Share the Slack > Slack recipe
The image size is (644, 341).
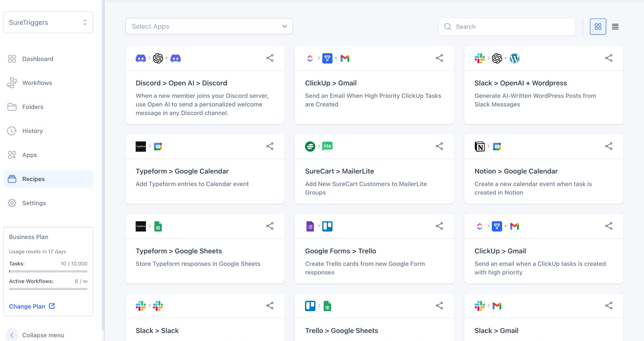pos(270,305)
